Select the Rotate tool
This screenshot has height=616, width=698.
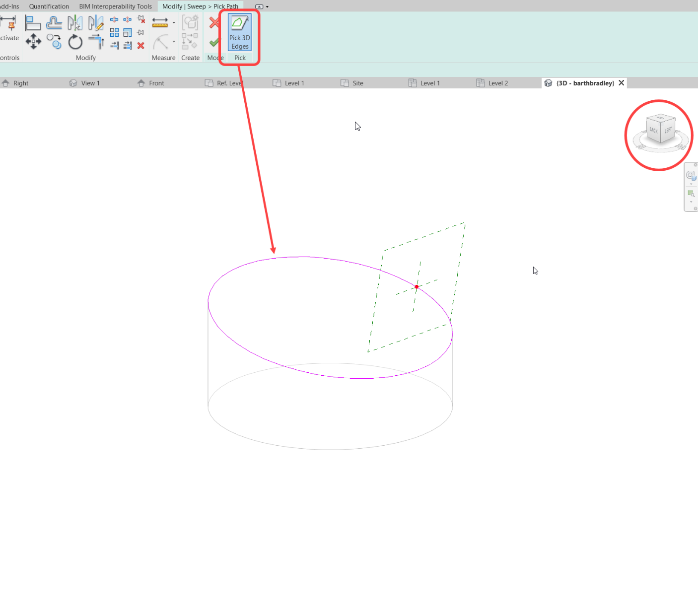click(x=75, y=42)
